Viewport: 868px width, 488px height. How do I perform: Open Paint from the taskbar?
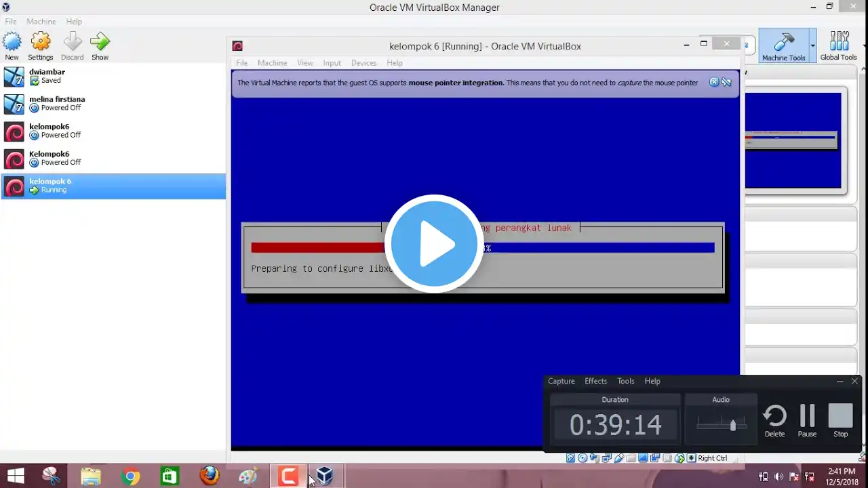click(248, 476)
